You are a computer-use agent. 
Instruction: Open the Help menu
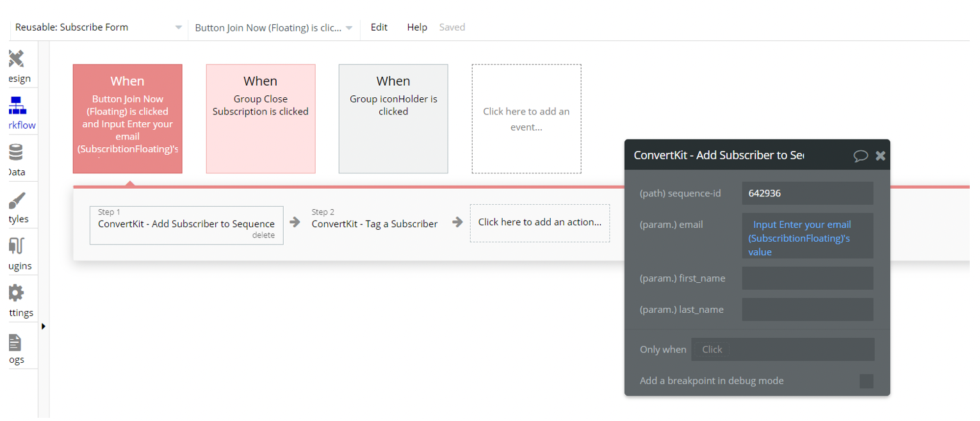pos(417,27)
